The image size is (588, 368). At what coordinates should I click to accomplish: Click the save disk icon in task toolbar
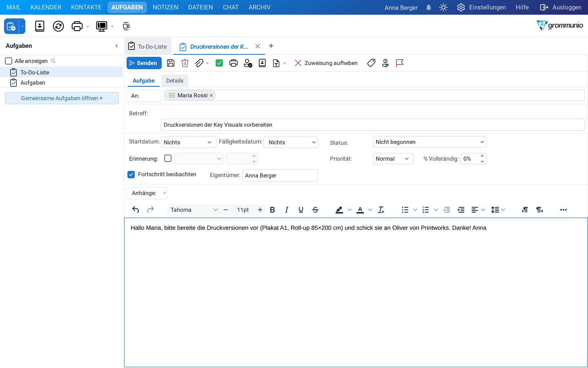click(171, 63)
